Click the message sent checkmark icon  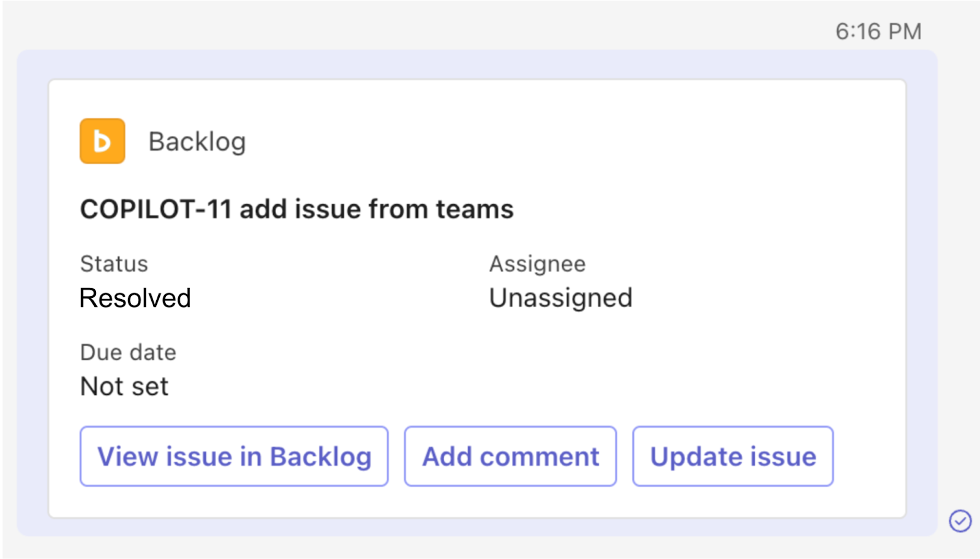click(x=960, y=521)
